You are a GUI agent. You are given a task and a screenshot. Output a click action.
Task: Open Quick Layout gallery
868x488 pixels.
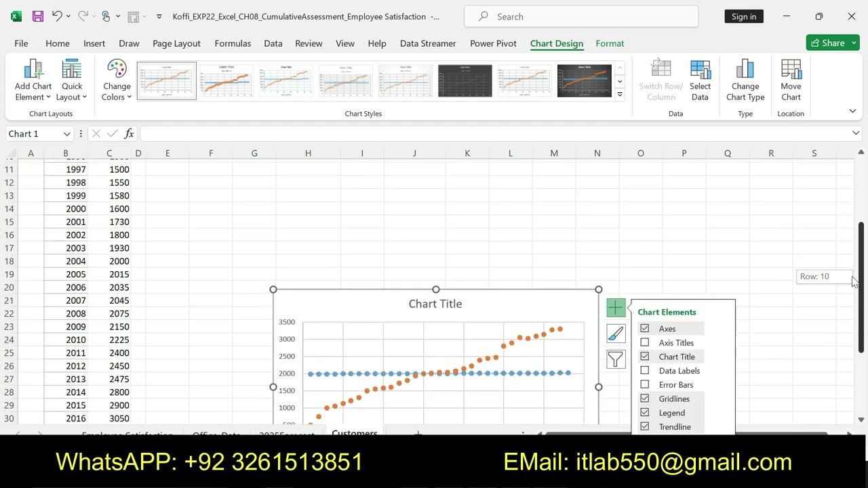click(72, 81)
